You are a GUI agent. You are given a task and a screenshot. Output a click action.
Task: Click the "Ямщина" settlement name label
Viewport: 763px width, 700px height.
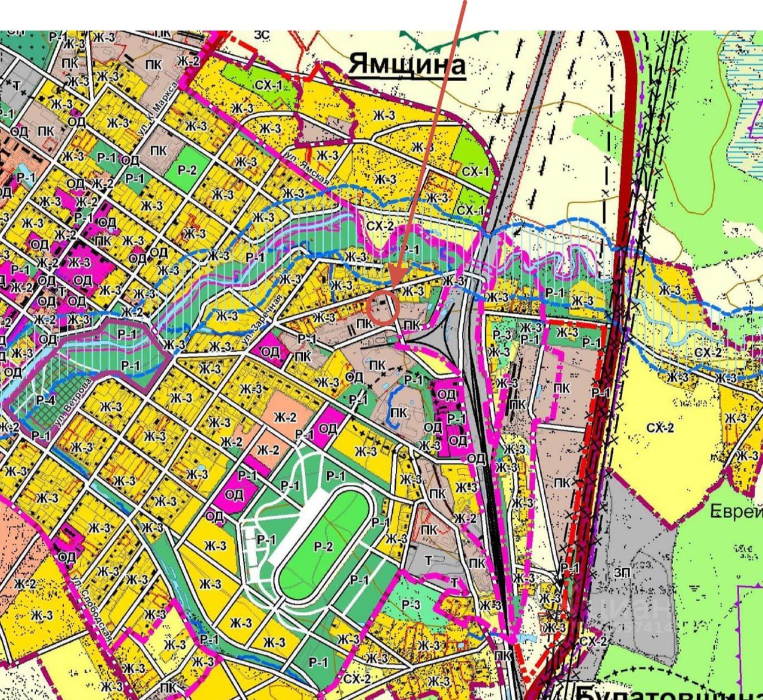(406, 64)
